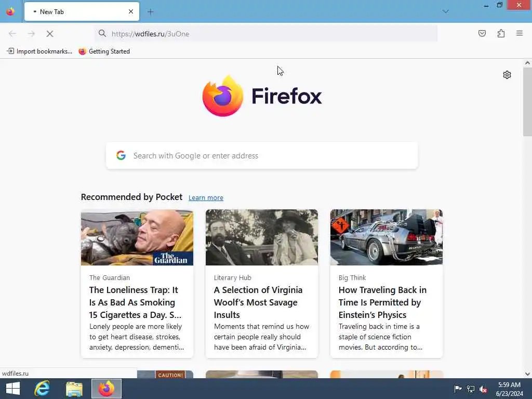Viewport: 532px width, 399px height.
Task: Click the Literary Hub source label
Action: 233,277
